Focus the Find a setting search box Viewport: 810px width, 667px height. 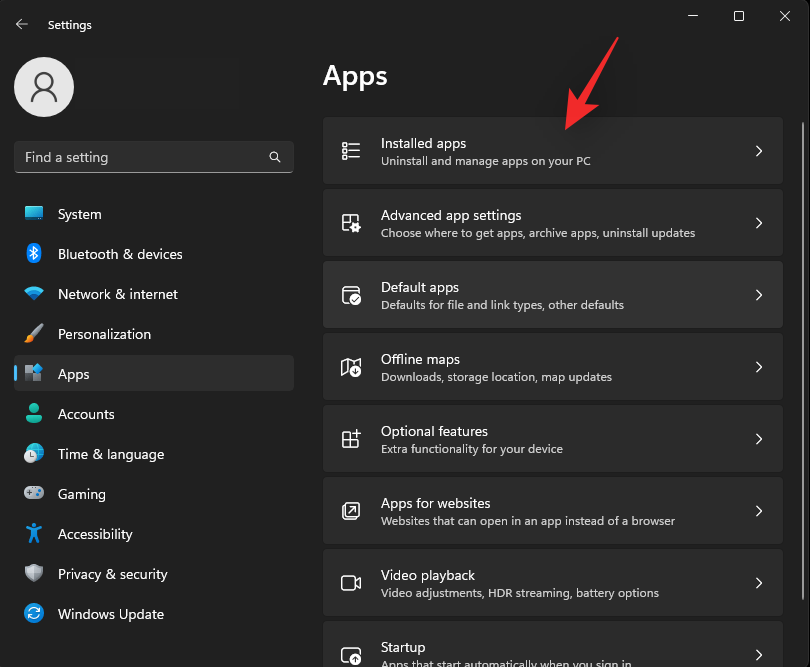coord(140,157)
